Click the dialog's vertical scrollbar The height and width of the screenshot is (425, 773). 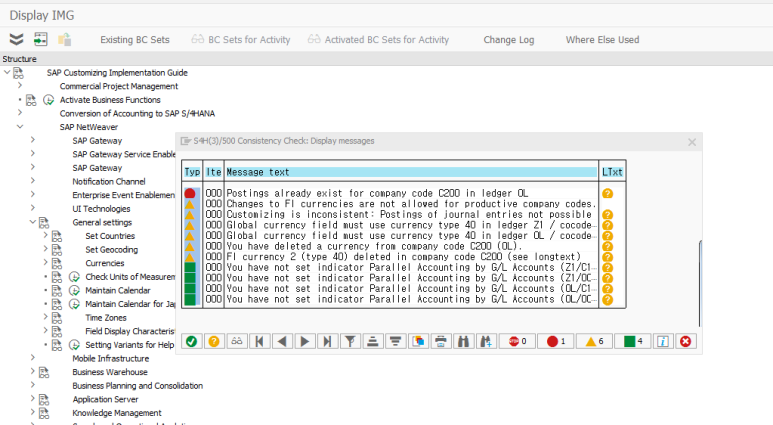tap(700, 283)
